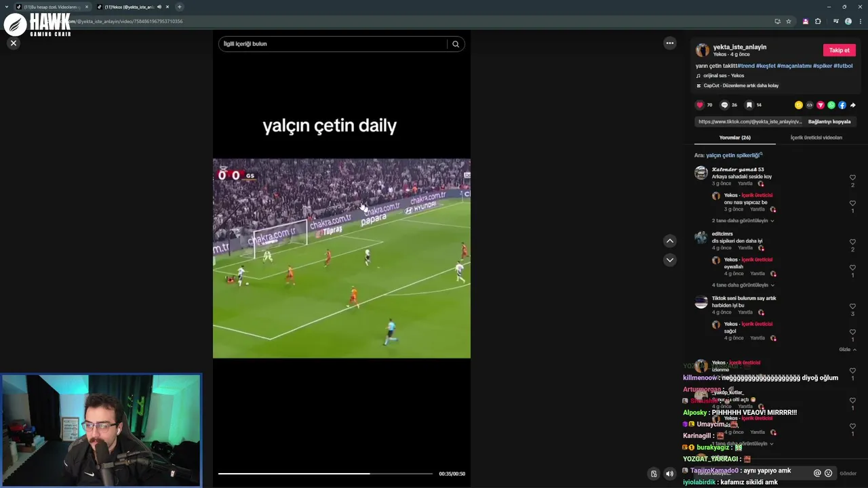This screenshot has width=868, height=488.
Task: Reply 'Yanıtla' to 'harbiden iyi bu' comment
Action: tap(745, 312)
